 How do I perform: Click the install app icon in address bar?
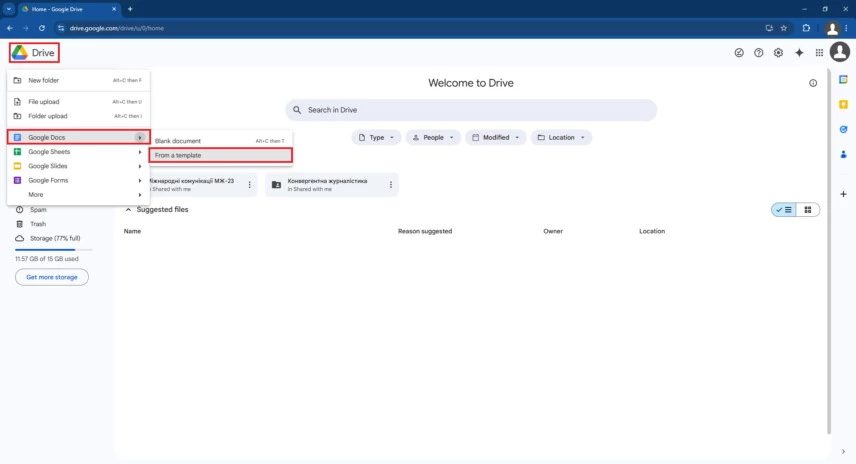pos(769,28)
